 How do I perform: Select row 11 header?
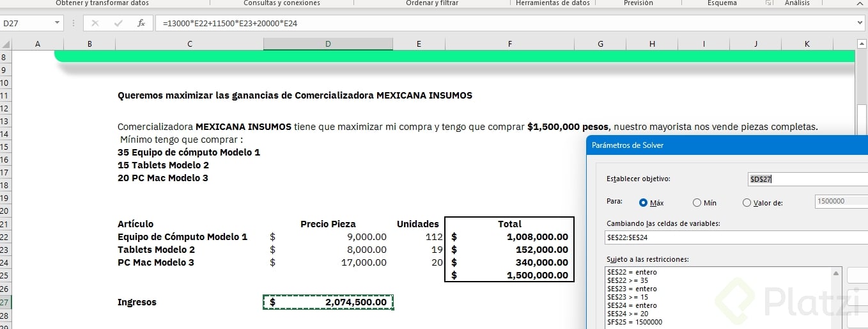point(6,96)
